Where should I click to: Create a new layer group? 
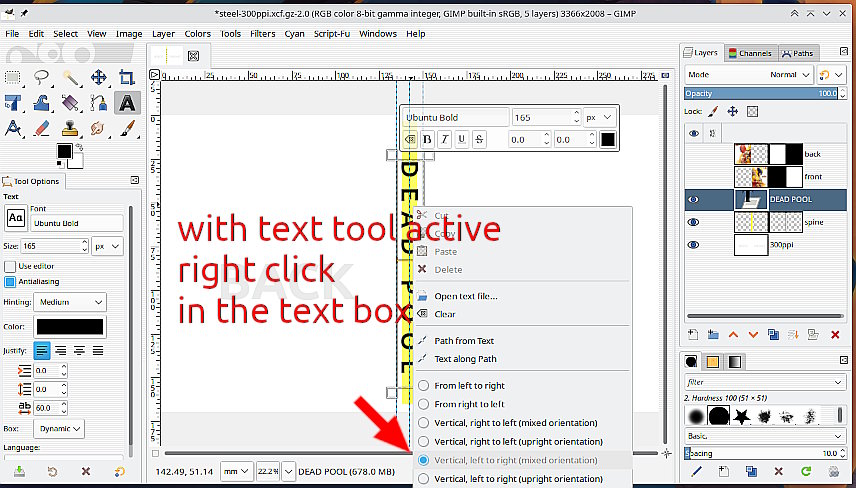click(713, 335)
